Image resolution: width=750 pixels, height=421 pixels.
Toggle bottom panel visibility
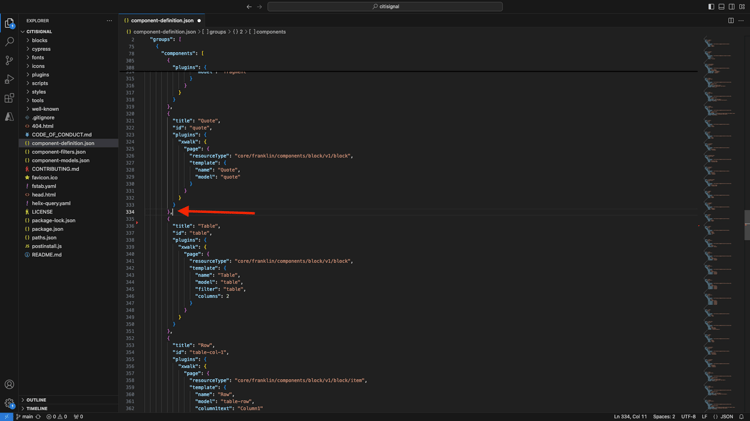coord(721,7)
